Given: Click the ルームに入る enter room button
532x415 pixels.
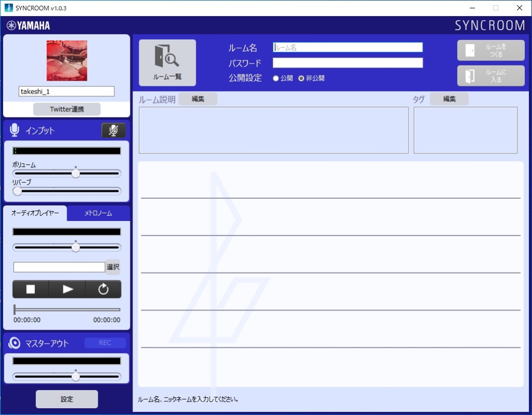Looking at the screenshot, I should click(x=490, y=76).
